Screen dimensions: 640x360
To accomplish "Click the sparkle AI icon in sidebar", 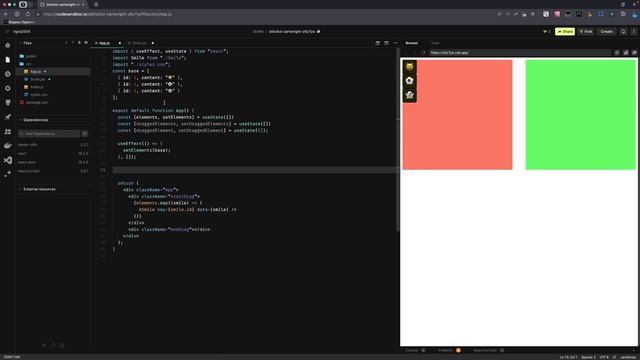I will click(x=8, y=174).
